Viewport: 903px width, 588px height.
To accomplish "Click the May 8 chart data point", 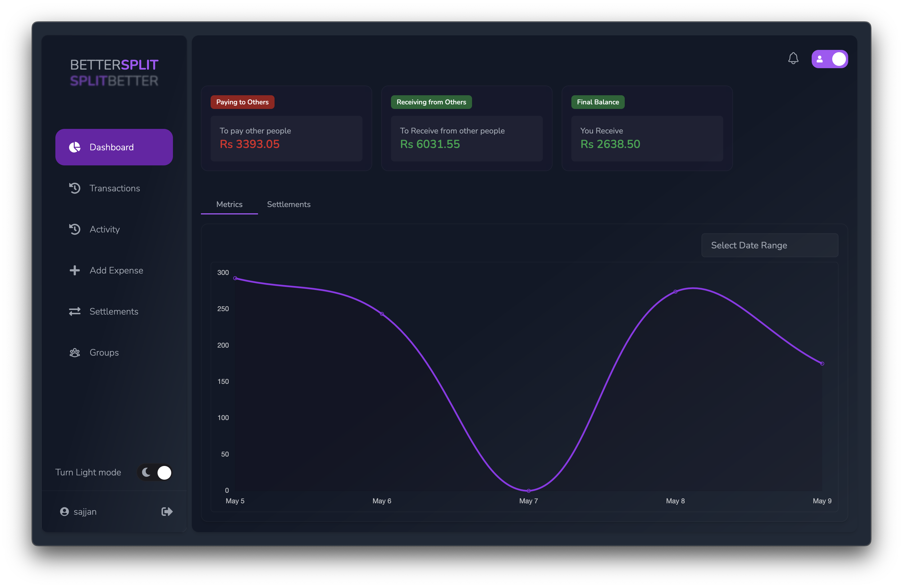I will (675, 291).
